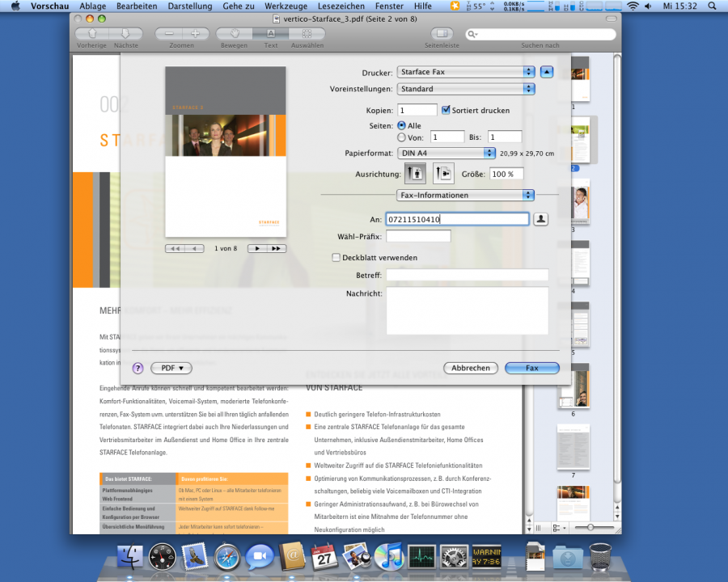Screen dimensions: 728x582
Task: Enable Deckblatt verwenden checkbox
Action: [x=336, y=258]
